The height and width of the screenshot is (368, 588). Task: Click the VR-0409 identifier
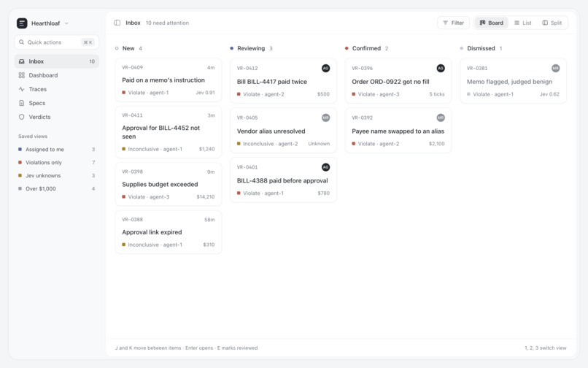(132, 68)
